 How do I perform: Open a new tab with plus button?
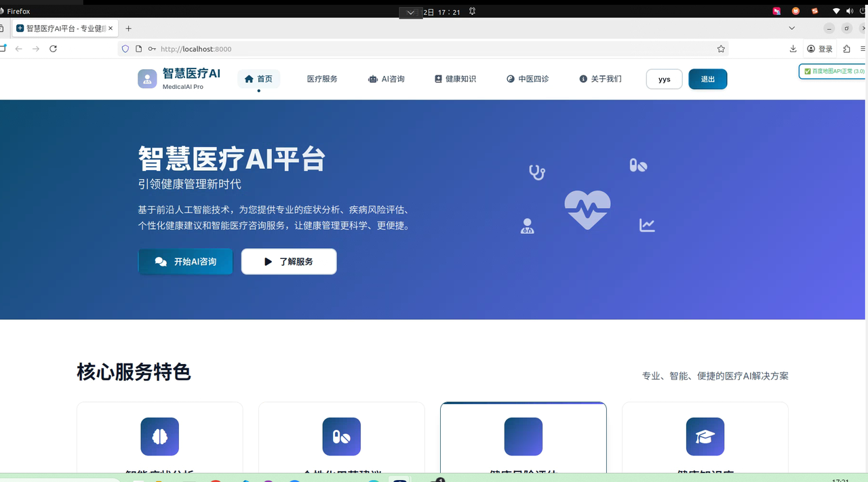128,28
